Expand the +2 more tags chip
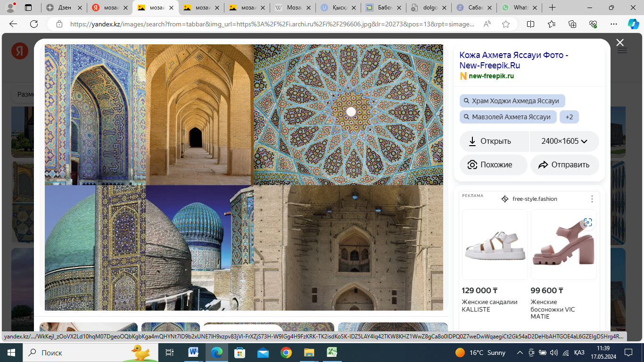The height and width of the screenshot is (362, 644). 569,117
